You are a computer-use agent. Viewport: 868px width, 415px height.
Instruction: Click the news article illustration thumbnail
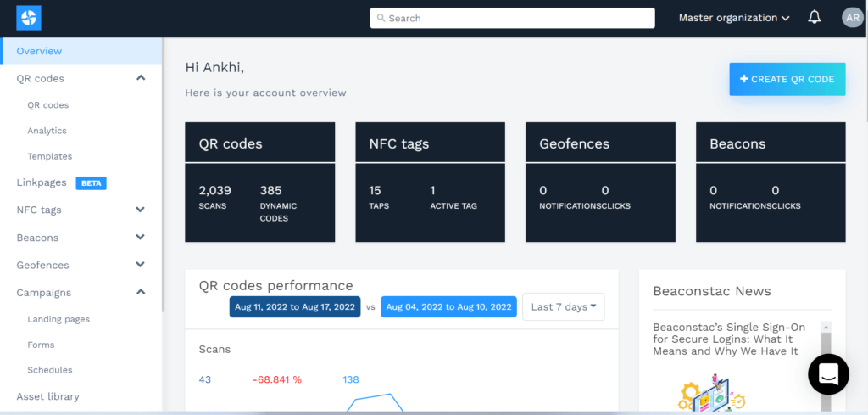(711, 392)
